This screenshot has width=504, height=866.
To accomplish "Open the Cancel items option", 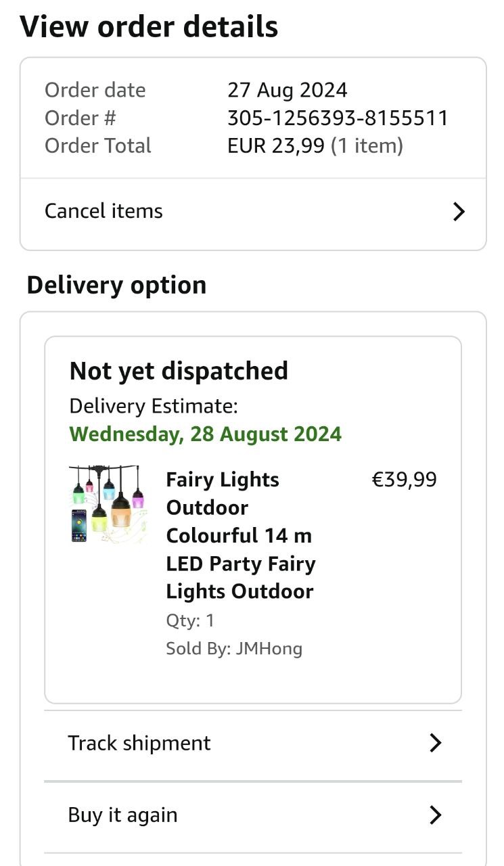I will click(x=104, y=211).
